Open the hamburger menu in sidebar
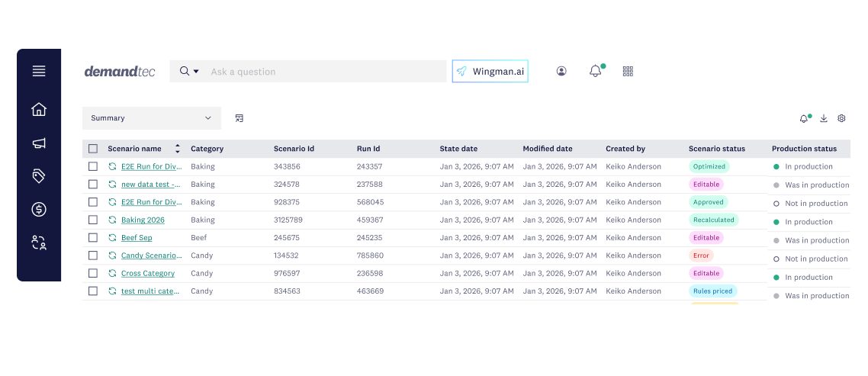 pos(39,71)
